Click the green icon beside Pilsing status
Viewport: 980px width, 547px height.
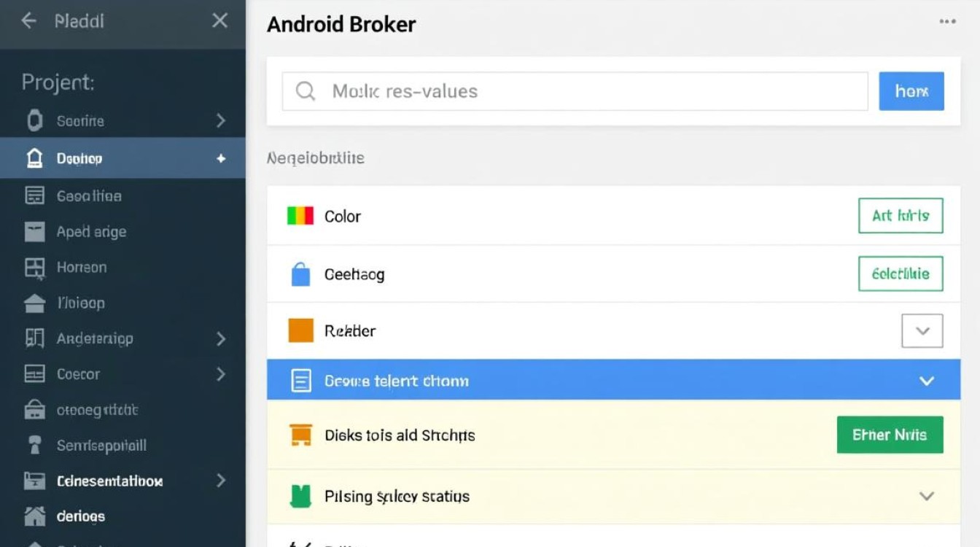[x=300, y=497]
